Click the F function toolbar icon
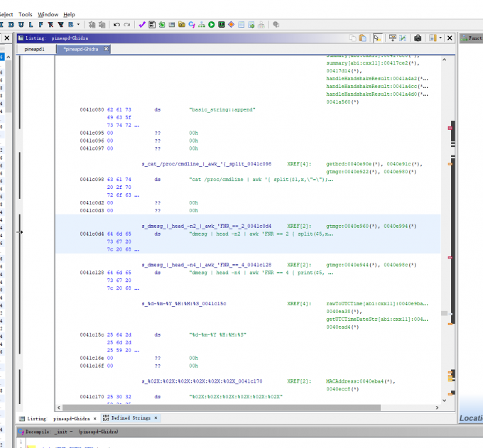This screenshot has height=448, width=483. pyautogui.click(x=40, y=25)
